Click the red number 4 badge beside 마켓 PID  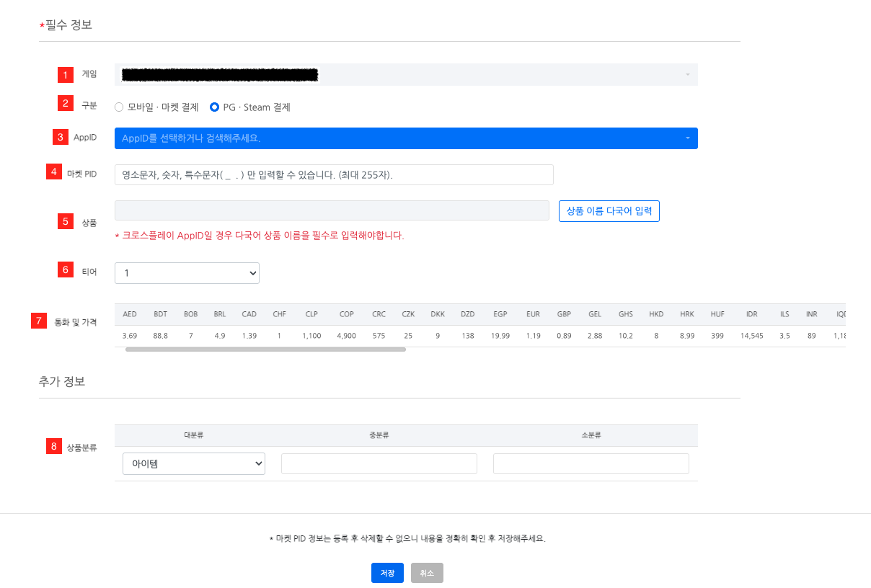53,172
